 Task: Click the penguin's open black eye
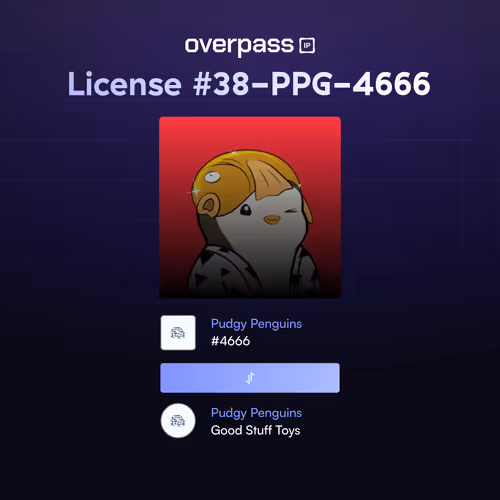pyautogui.click(x=246, y=210)
